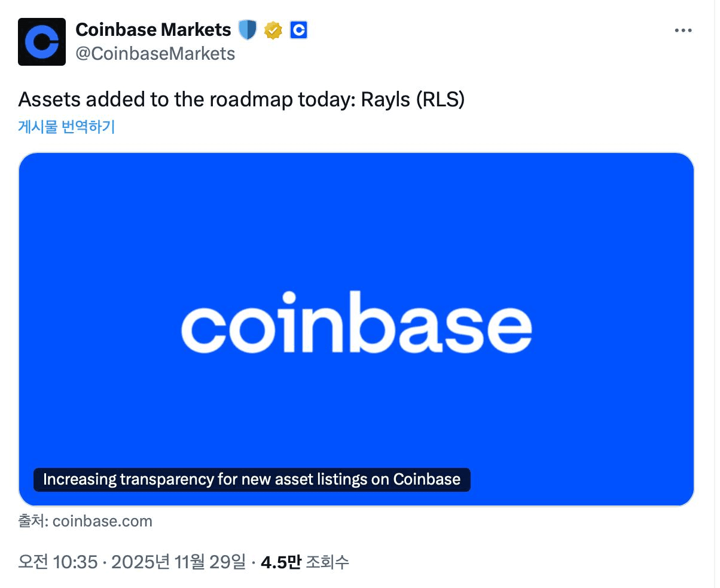
Task: Click the white coinbase wordmark logo
Action: point(356,322)
